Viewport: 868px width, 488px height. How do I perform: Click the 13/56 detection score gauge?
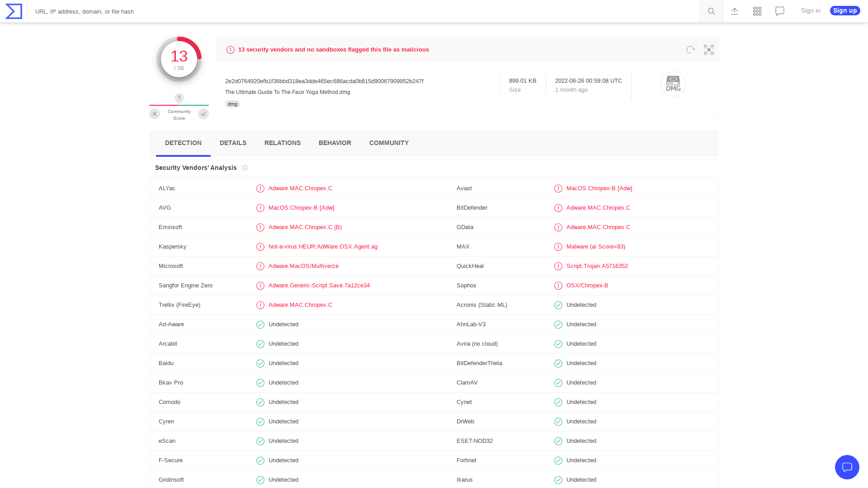pos(179,59)
